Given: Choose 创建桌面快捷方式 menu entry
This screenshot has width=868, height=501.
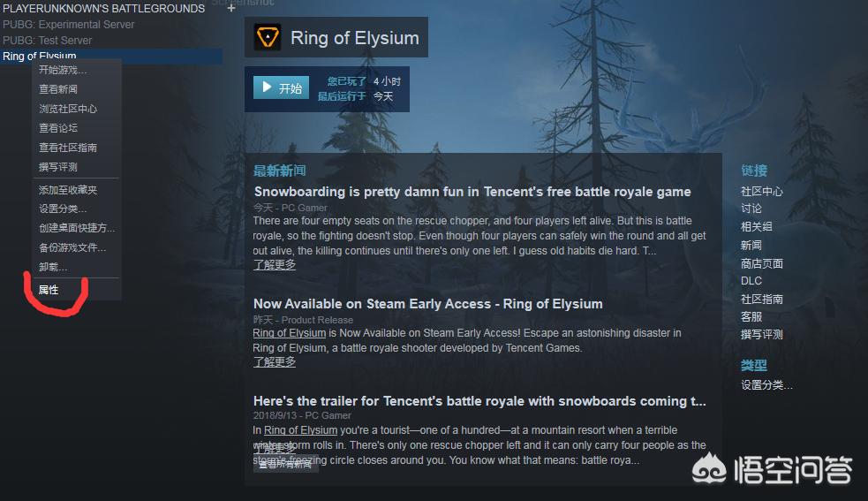Looking at the screenshot, I should click(x=77, y=228).
